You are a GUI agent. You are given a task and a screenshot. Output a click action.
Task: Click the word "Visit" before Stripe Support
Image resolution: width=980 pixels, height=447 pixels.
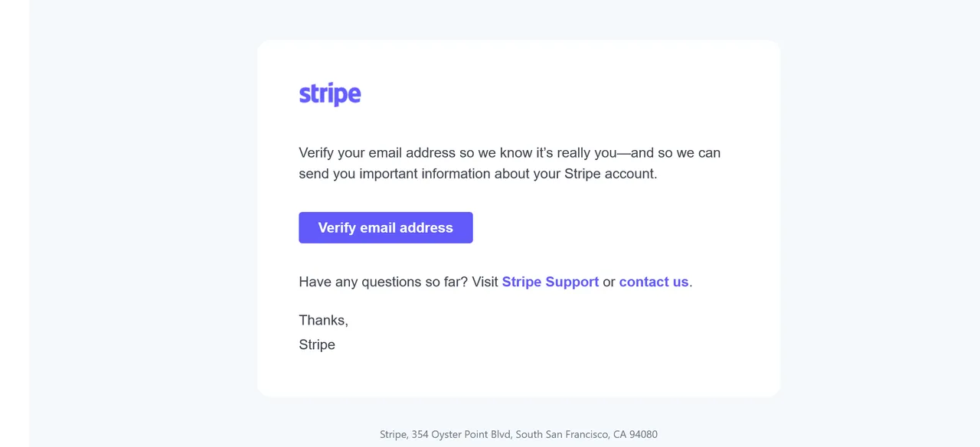[485, 282]
